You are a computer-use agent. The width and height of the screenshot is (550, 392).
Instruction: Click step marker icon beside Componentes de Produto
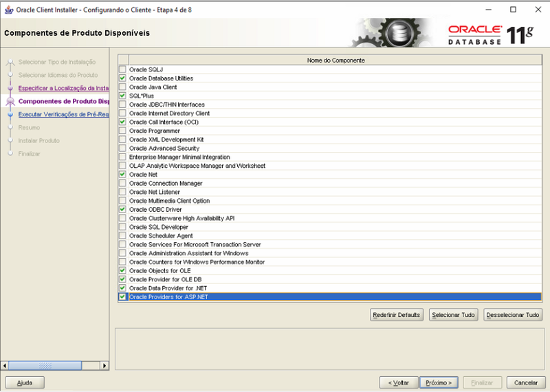click(x=10, y=101)
